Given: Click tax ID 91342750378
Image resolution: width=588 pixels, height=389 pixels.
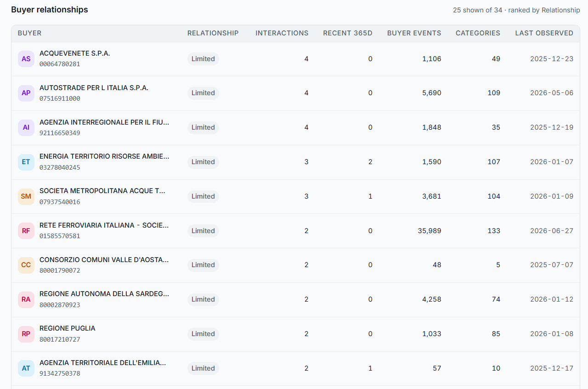Looking at the screenshot, I should 60,374.
